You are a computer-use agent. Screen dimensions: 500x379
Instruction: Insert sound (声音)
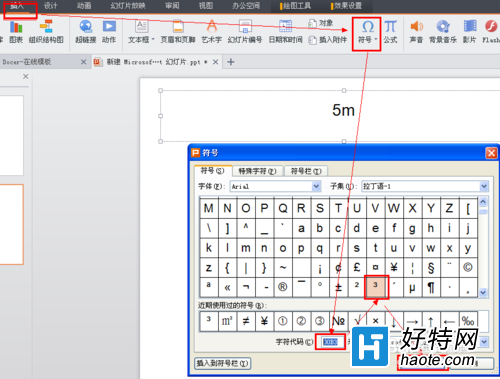click(x=416, y=32)
